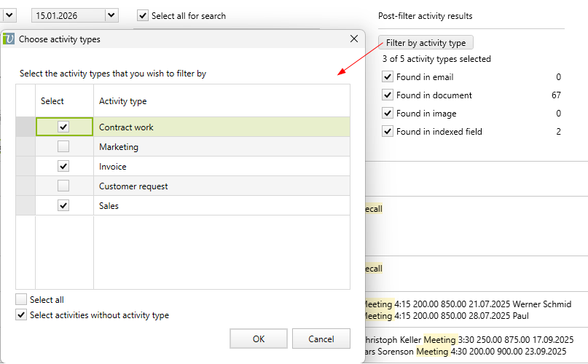Uncheck the Sales activity type
Screen dimensions: 588x364
click(x=63, y=206)
